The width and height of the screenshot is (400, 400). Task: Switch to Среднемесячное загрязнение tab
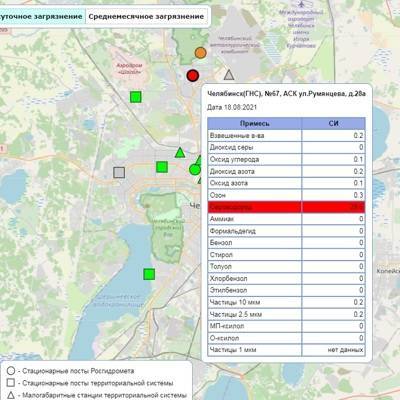pos(146,17)
